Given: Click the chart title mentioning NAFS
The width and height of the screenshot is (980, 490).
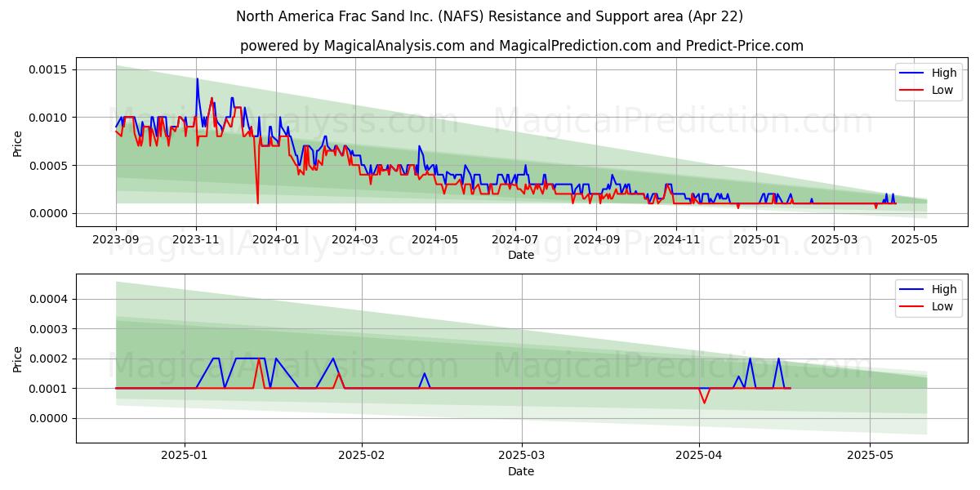Looking at the screenshot, I should coord(489,16).
